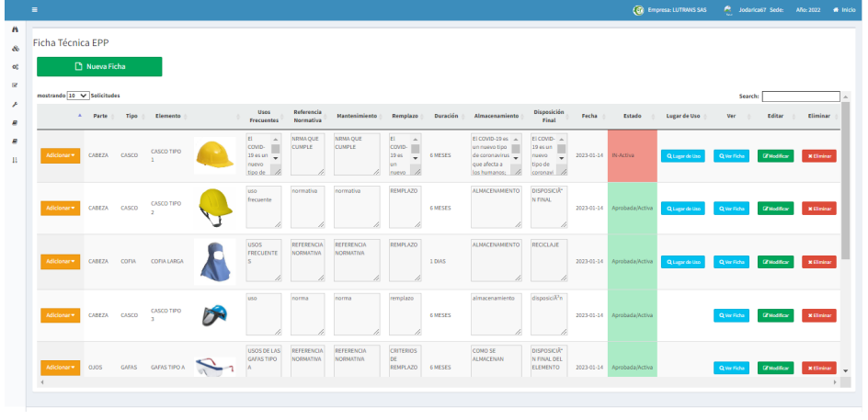
Task: Click the Jodarica67 user avatar
Action: [x=728, y=10]
